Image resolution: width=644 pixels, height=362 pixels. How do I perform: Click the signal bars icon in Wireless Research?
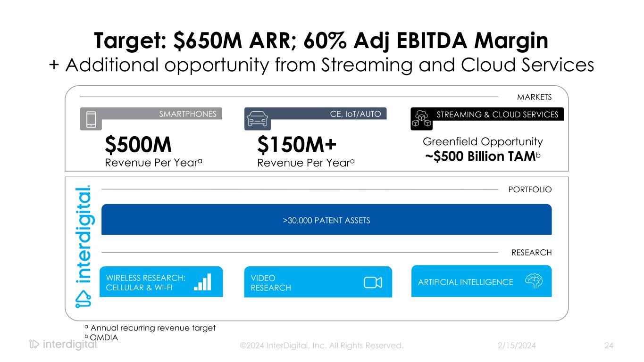203,282
